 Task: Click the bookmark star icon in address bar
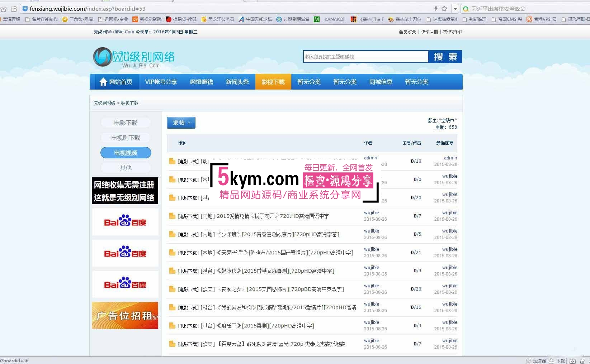(x=444, y=9)
